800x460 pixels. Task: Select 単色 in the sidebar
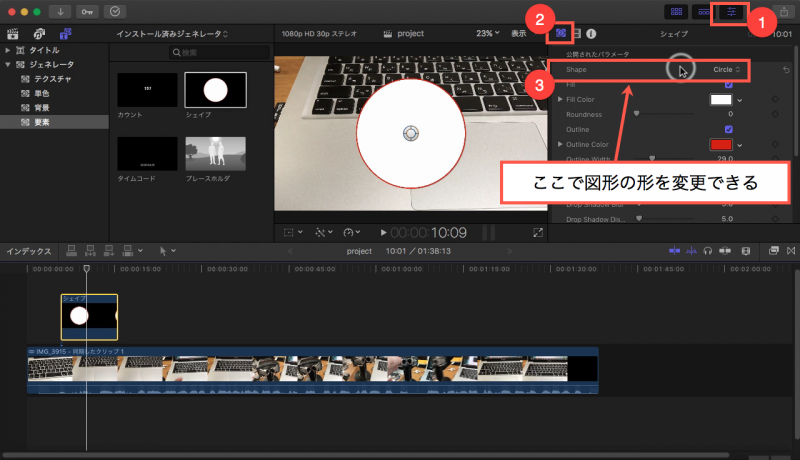pyautogui.click(x=41, y=93)
